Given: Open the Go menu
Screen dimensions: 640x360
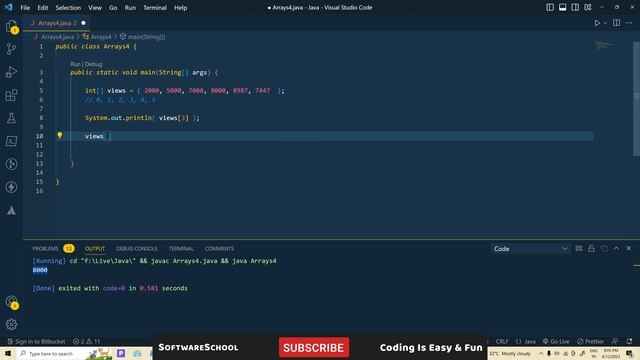Looking at the screenshot, I should point(113,7).
